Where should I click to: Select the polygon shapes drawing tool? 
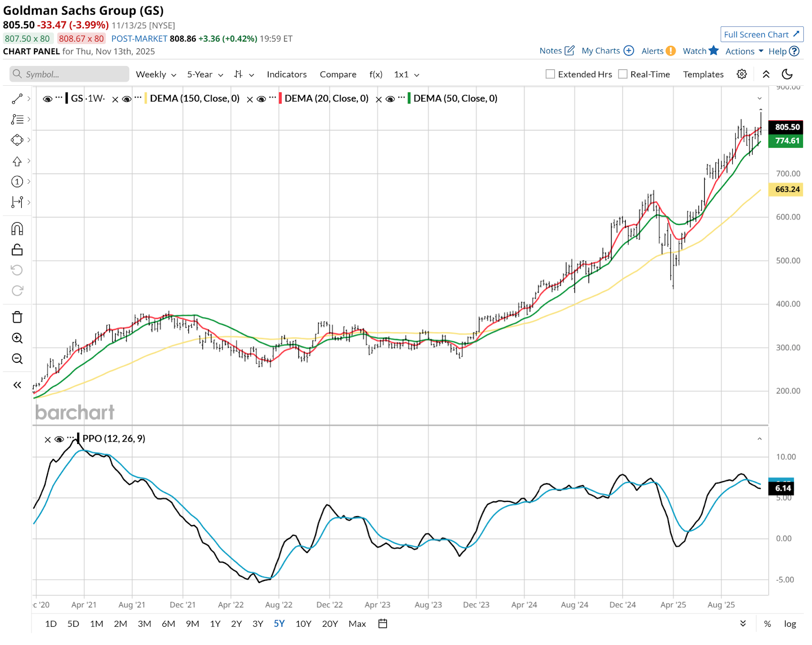click(x=17, y=140)
